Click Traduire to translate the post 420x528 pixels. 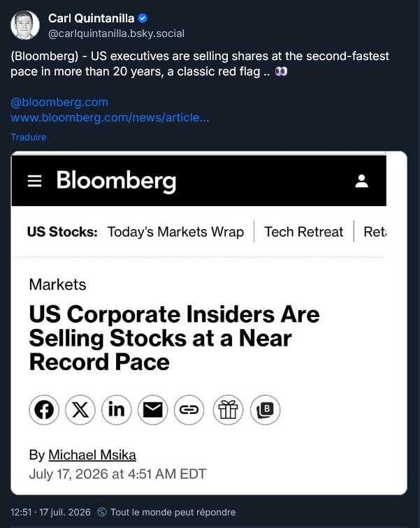coord(29,137)
